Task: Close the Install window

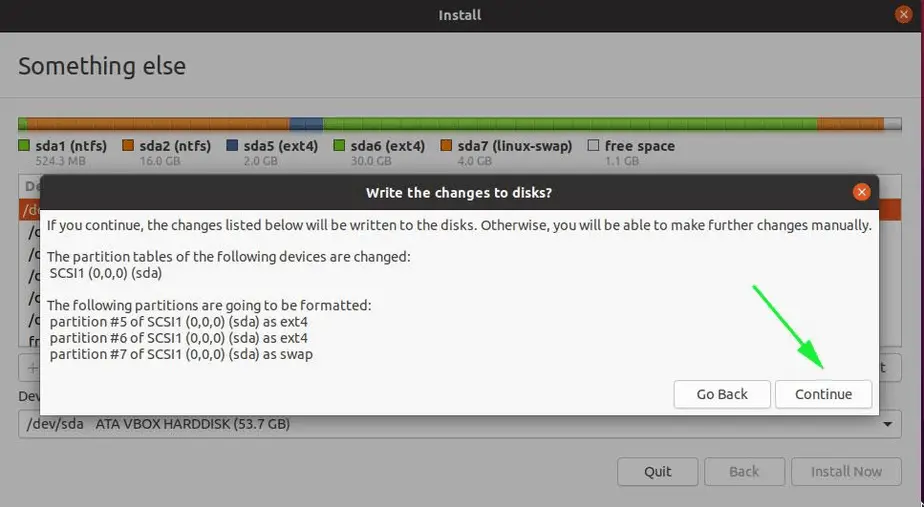Action: click(903, 14)
